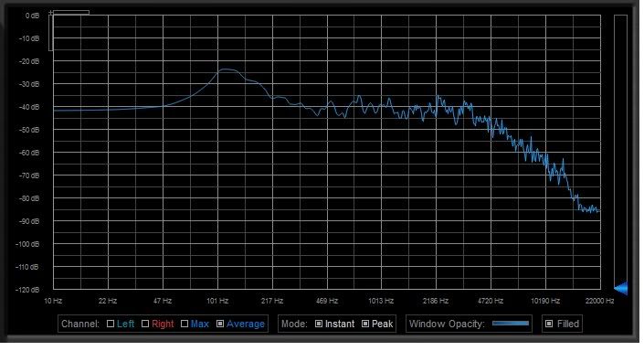Click the spectrum peak near 101 Hz
The width and height of the screenshot is (644, 351).
225,69
